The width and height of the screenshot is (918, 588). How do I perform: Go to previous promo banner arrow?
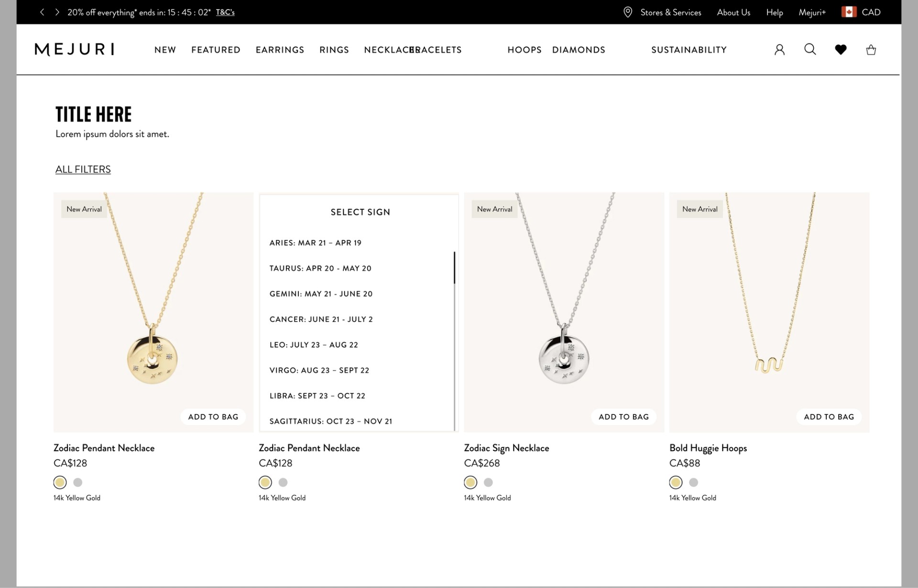tap(42, 12)
